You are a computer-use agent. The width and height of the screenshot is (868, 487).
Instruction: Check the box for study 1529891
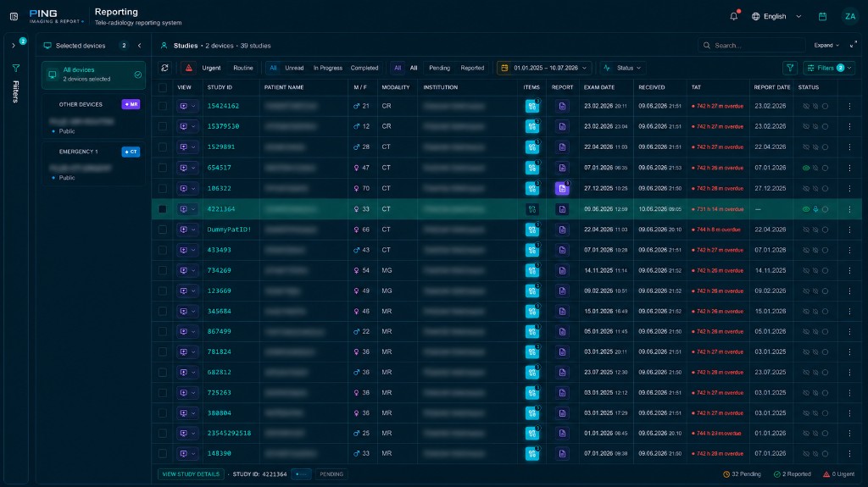[162, 147]
